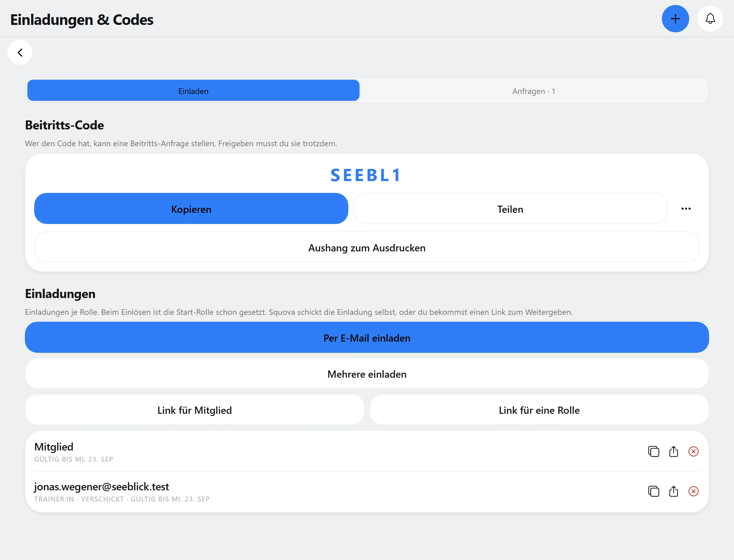Click the blue plus add button
734x560 pixels.
(675, 19)
